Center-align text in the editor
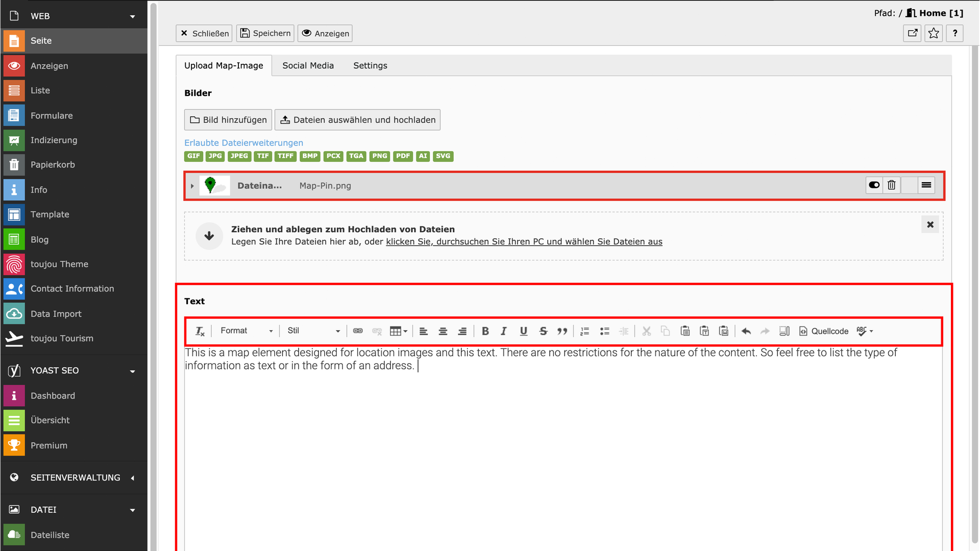980x551 pixels. [x=443, y=331]
